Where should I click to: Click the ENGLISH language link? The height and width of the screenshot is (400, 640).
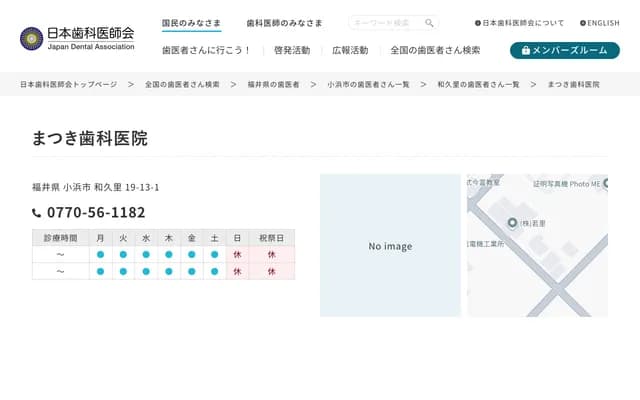tap(599, 23)
